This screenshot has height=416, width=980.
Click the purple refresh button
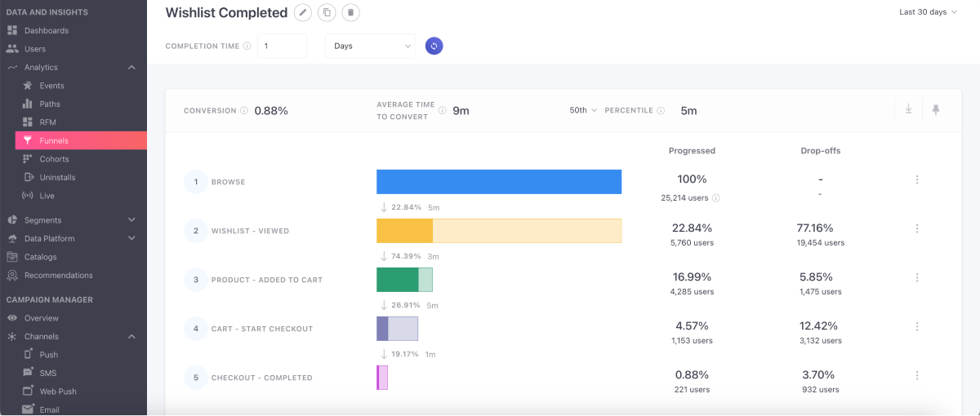tap(434, 46)
